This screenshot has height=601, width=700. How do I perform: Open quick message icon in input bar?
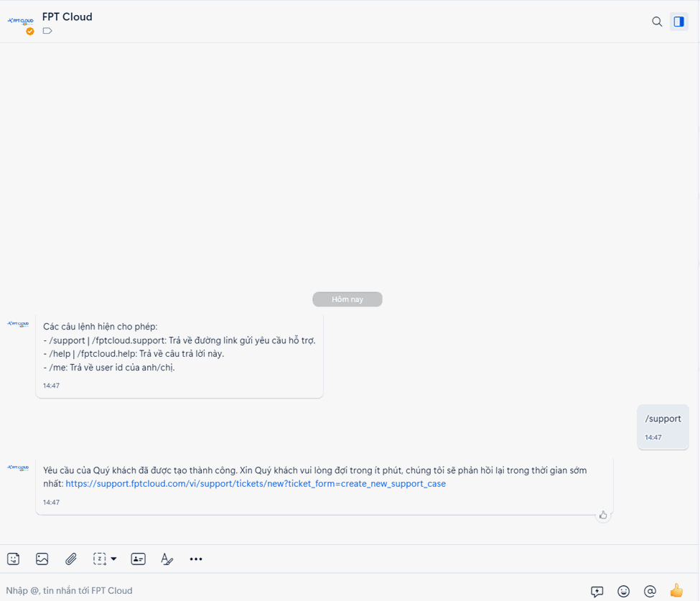[597, 591]
